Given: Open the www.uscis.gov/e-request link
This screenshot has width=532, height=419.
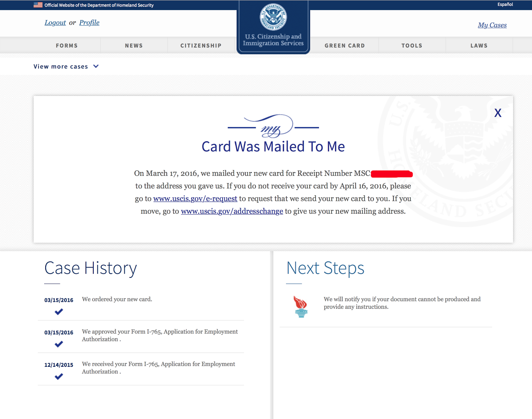Looking at the screenshot, I should tap(195, 199).
